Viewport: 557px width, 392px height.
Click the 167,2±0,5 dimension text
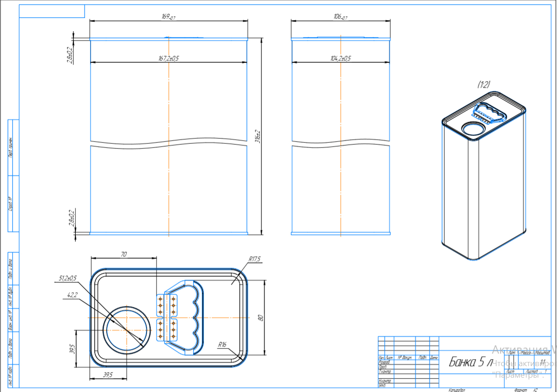point(169,58)
